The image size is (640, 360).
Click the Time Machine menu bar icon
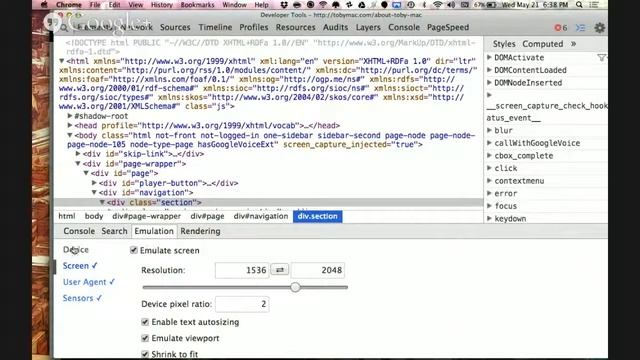[411, 5]
